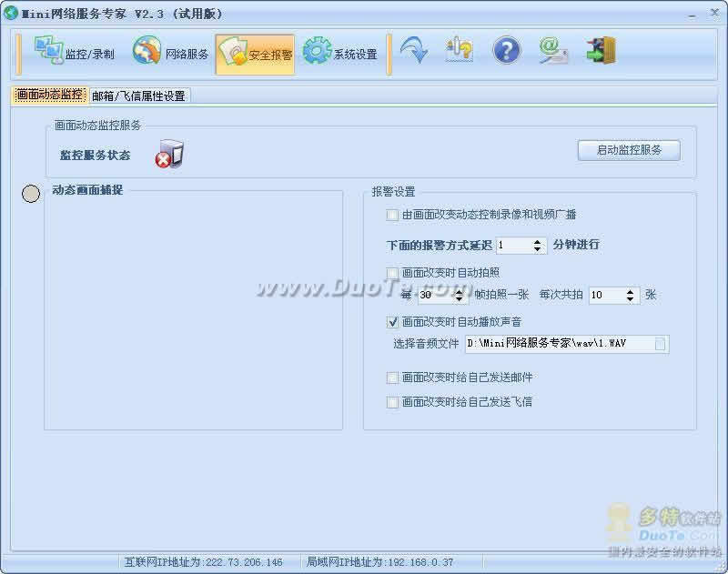Image resolution: width=728 pixels, height=574 pixels.
Task: Switch to 画面动态监控 tab
Action: click(50, 96)
